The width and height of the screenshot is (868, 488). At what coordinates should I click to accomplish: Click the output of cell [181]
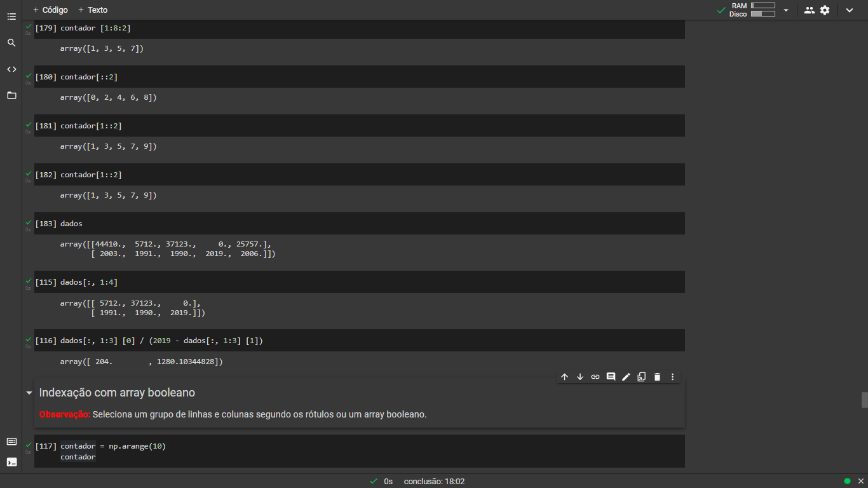(x=108, y=146)
